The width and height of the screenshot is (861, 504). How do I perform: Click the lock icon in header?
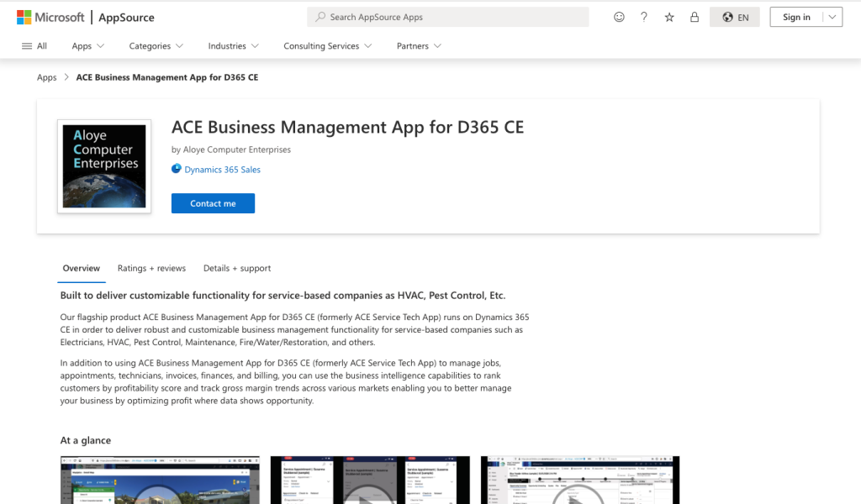point(695,17)
